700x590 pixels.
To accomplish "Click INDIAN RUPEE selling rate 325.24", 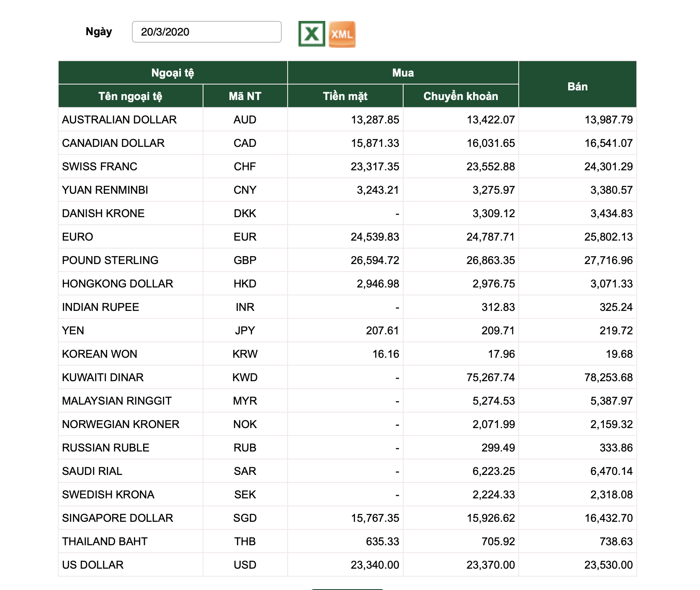I will (616, 307).
